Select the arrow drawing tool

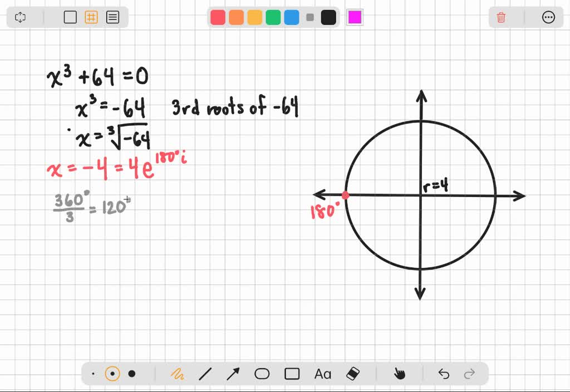[234, 373]
